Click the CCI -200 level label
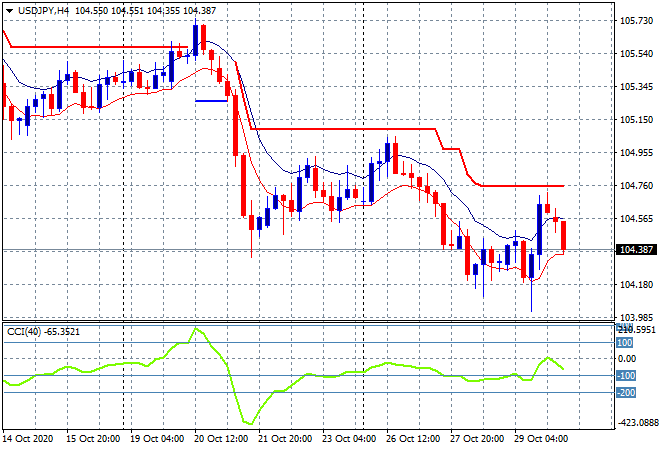The width and height of the screenshot is (660, 450). 626,393
